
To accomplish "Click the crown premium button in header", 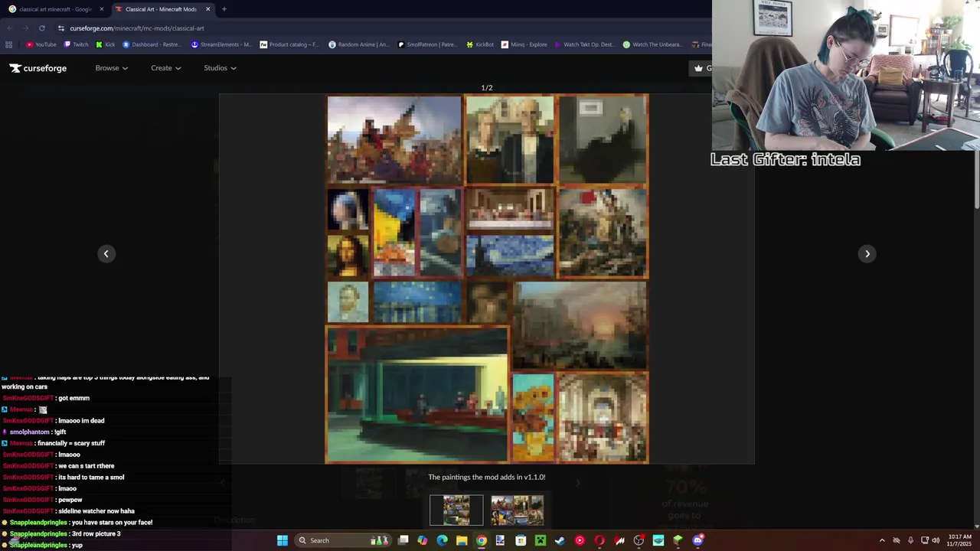I will (701, 68).
